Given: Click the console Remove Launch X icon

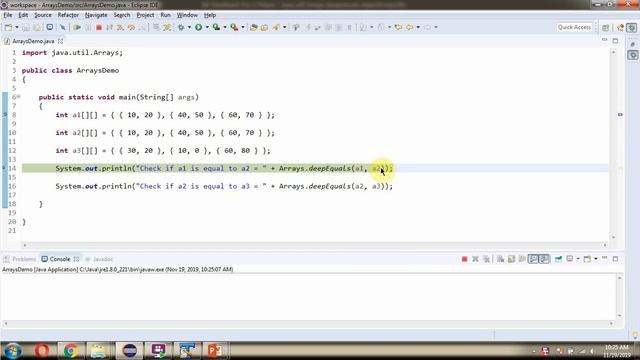Looking at the screenshot, I should (475, 259).
